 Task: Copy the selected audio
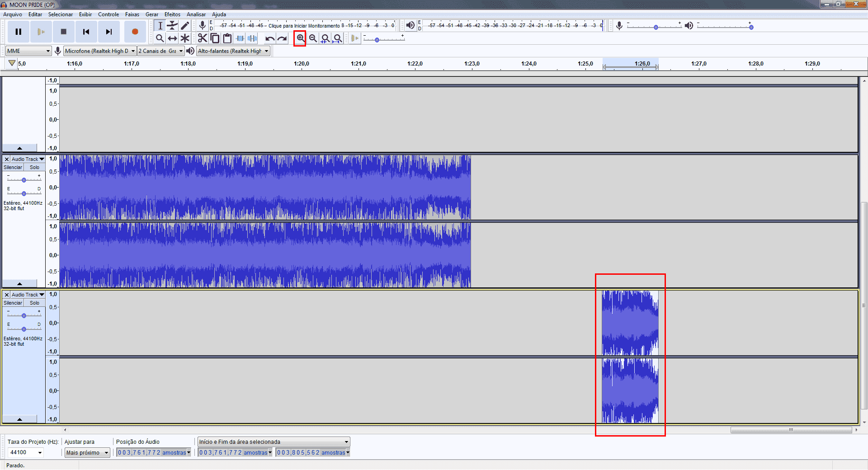point(215,38)
